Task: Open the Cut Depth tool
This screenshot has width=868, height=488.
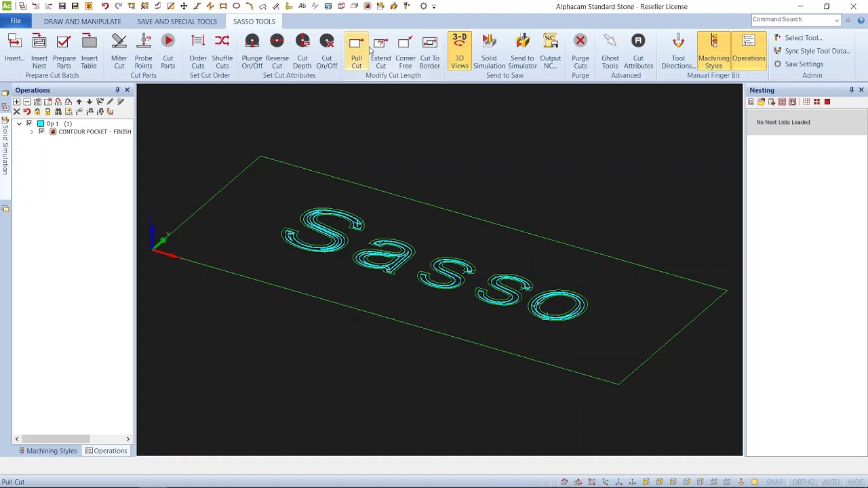Action: (302, 52)
